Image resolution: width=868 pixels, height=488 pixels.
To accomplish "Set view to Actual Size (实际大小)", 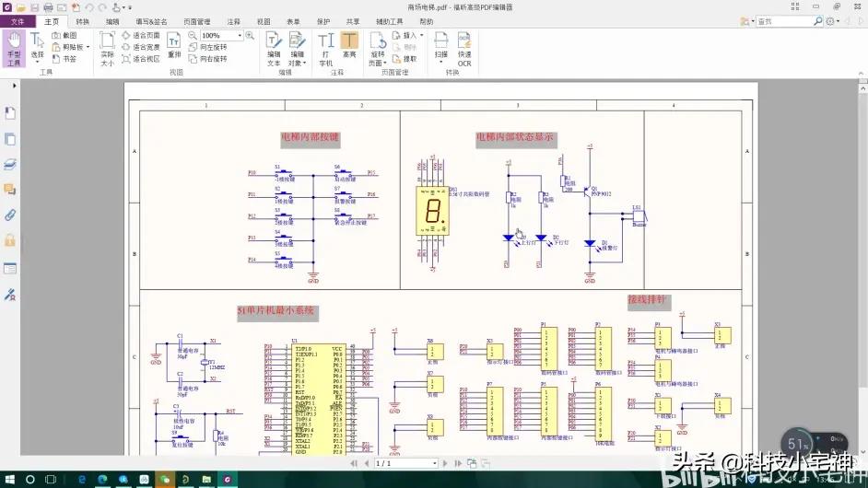I will (108, 49).
